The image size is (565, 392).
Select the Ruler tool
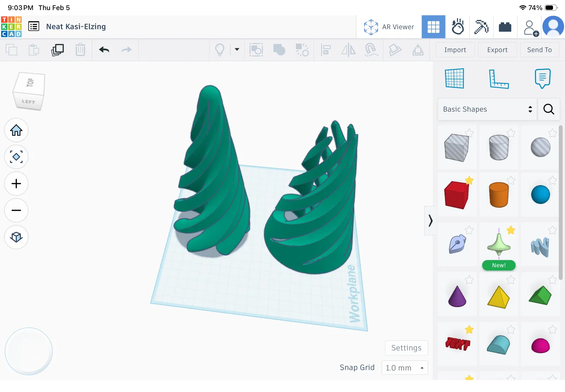pyautogui.click(x=499, y=78)
